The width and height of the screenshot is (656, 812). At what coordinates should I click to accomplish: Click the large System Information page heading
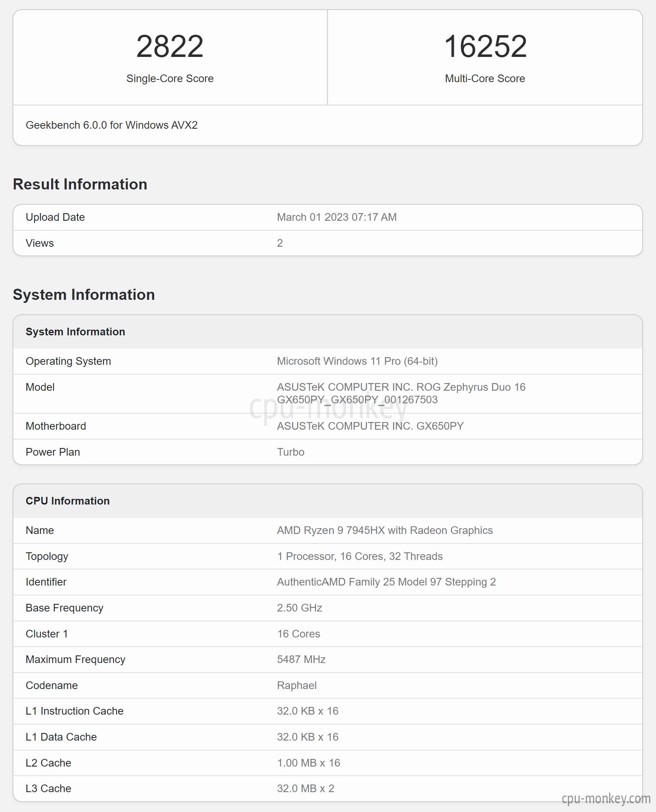click(x=84, y=294)
